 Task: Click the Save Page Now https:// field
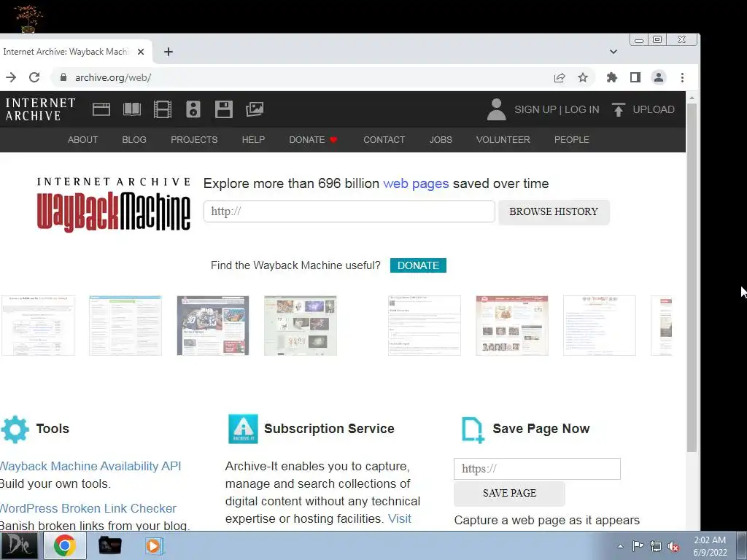[537, 469]
